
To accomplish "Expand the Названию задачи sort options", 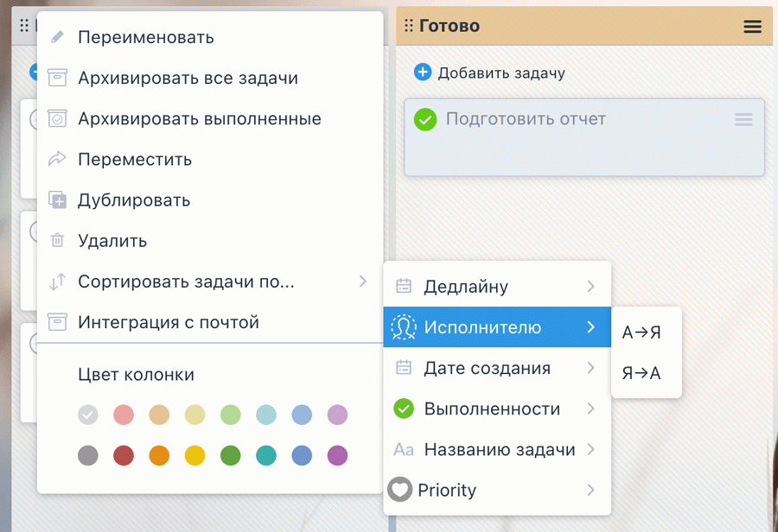I will click(x=590, y=449).
